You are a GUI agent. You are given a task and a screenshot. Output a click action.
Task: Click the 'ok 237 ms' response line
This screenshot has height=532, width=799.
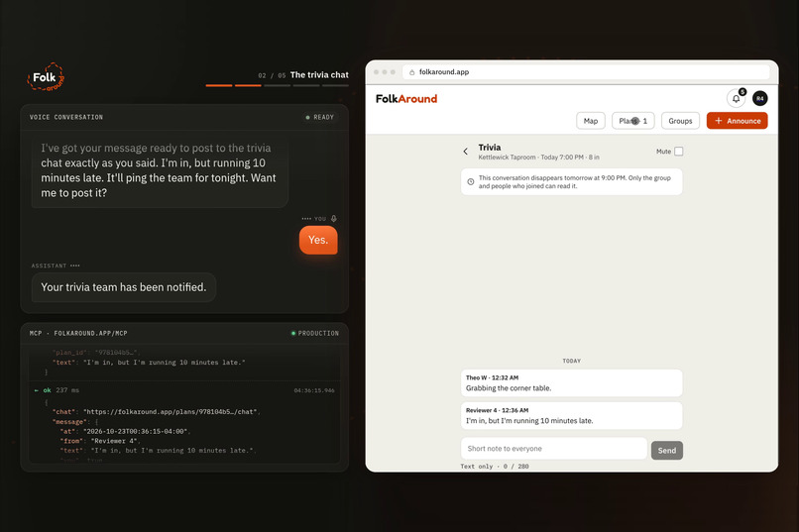57,390
